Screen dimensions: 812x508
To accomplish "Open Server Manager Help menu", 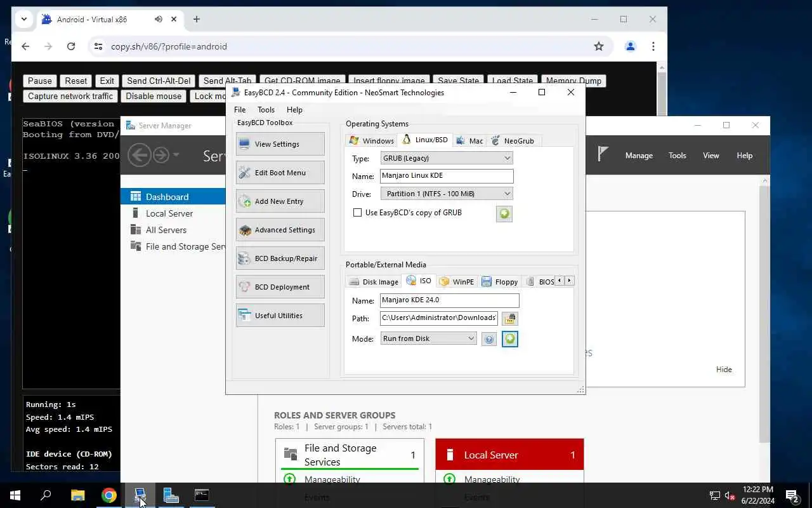I will (745, 156).
